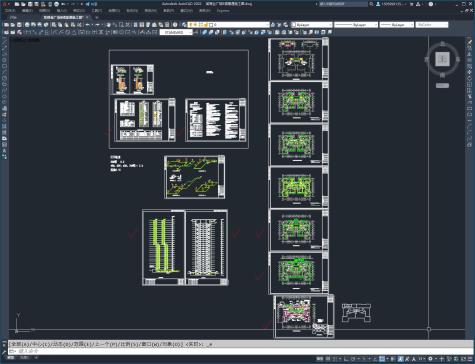Open the Edit menu in the menu bar

pos(27,11)
